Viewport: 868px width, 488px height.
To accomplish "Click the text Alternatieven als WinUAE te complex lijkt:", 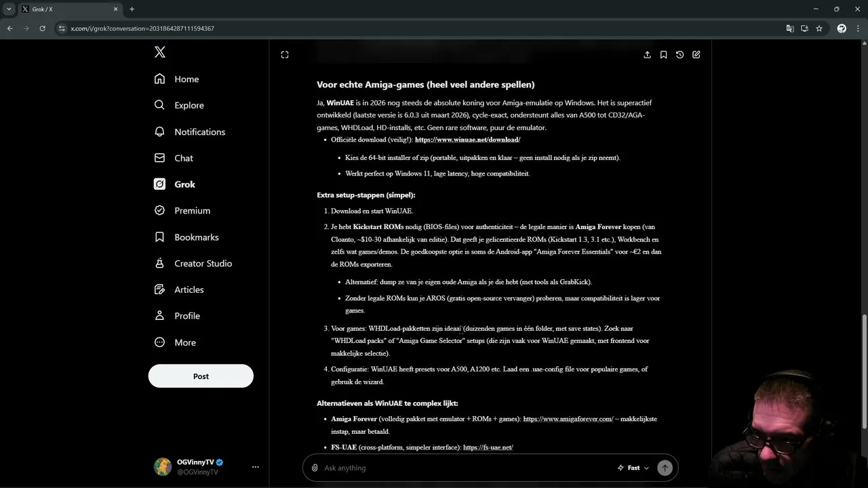I will click(387, 403).
